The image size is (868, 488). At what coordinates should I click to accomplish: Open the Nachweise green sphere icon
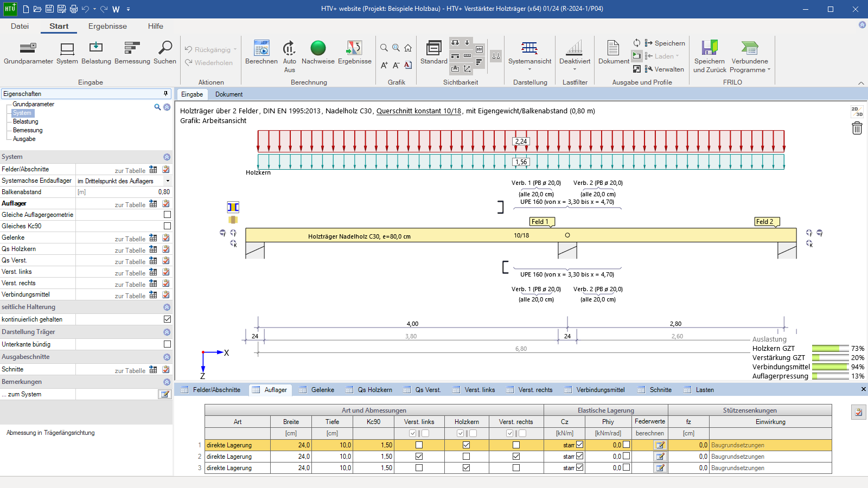(318, 48)
